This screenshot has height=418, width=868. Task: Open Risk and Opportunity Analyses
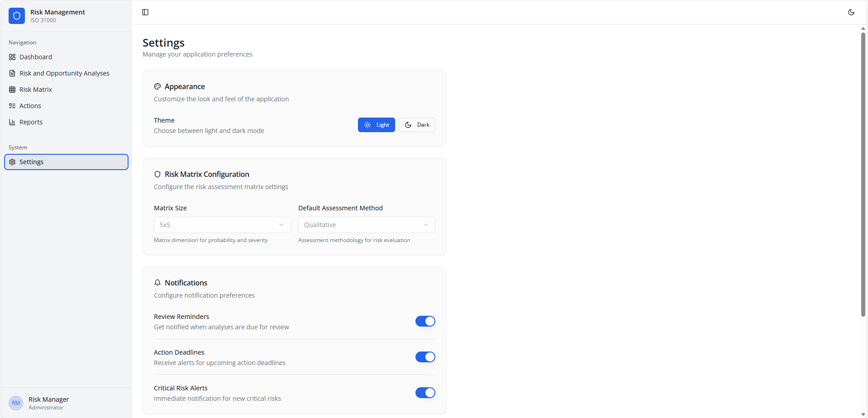tap(64, 73)
